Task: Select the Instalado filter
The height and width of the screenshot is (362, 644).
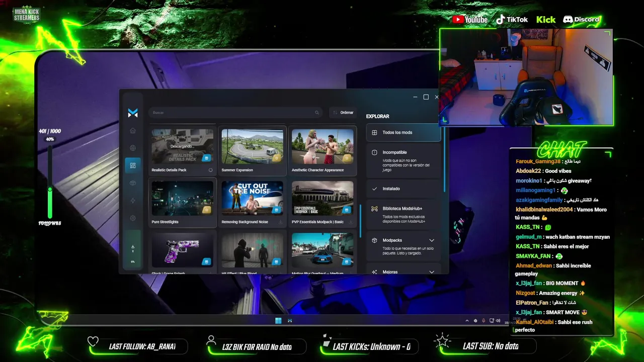Action: (x=404, y=189)
